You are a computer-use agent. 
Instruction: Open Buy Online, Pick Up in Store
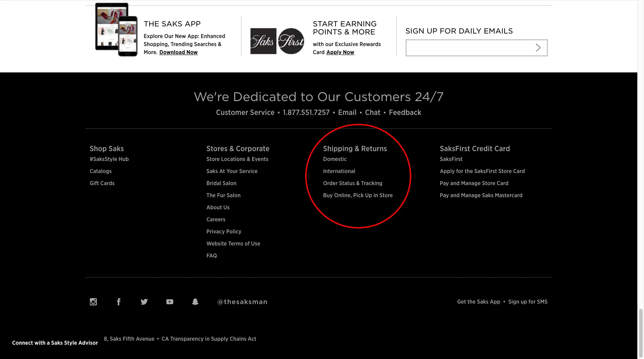tap(358, 195)
